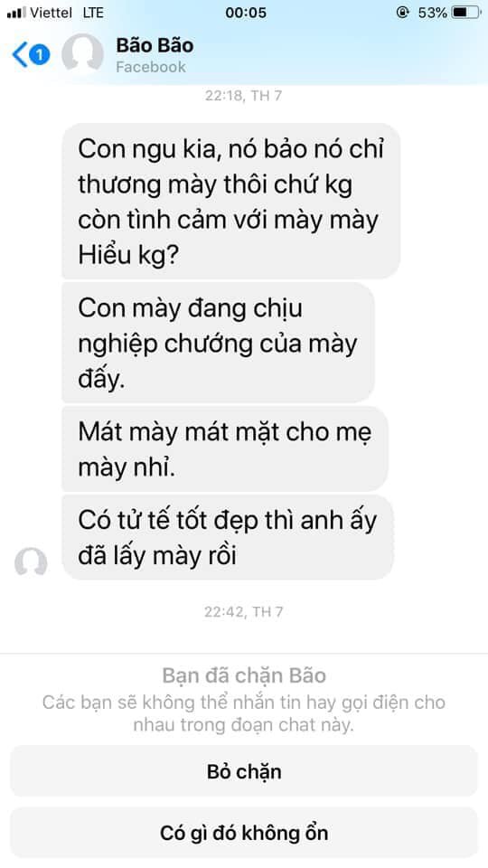Tap the rotation lock icon near 53%

(403, 12)
